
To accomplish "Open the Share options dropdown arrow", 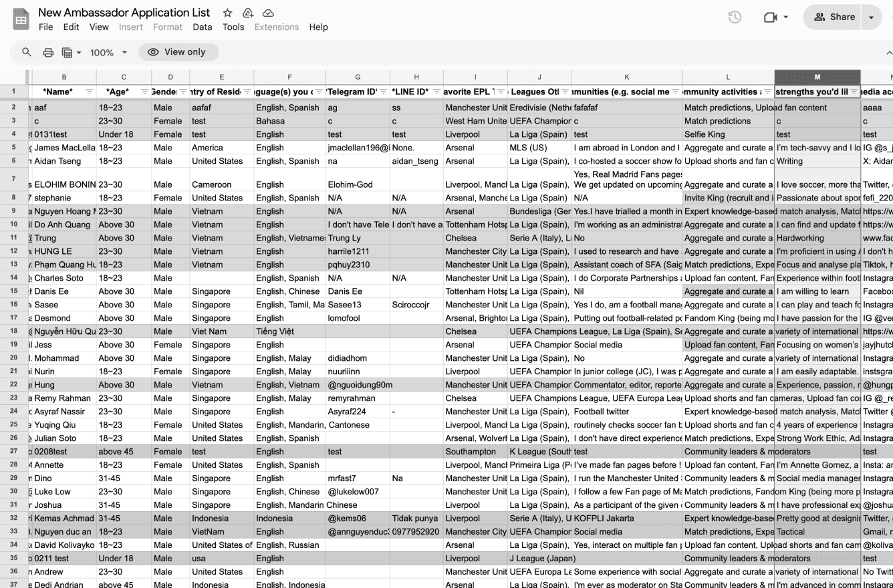I will pos(871,17).
